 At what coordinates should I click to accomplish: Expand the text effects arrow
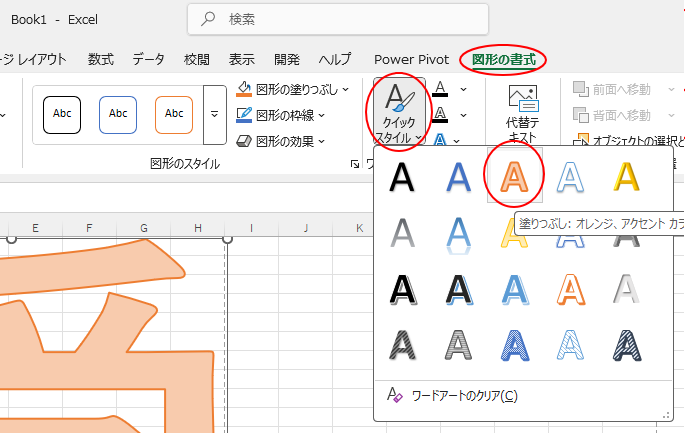pyautogui.click(x=457, y=141)
